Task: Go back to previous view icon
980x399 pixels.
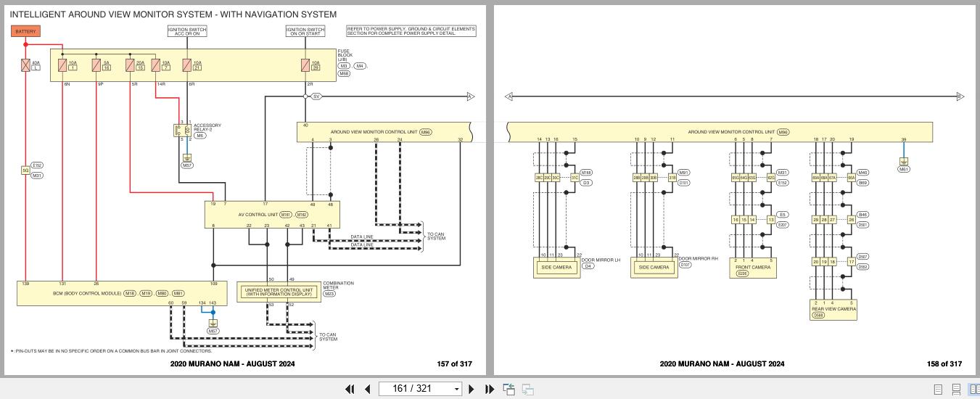Action: click(509, 389)
